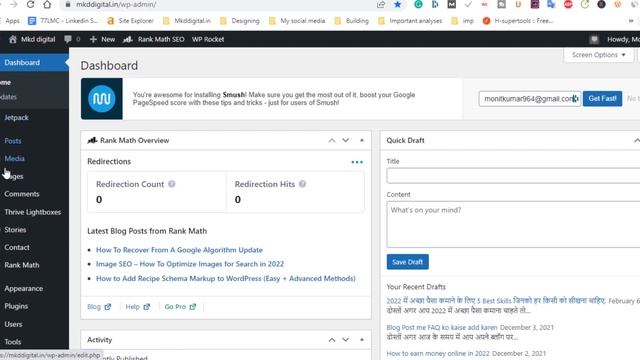Move Activity widget up

tap(332, 340)
